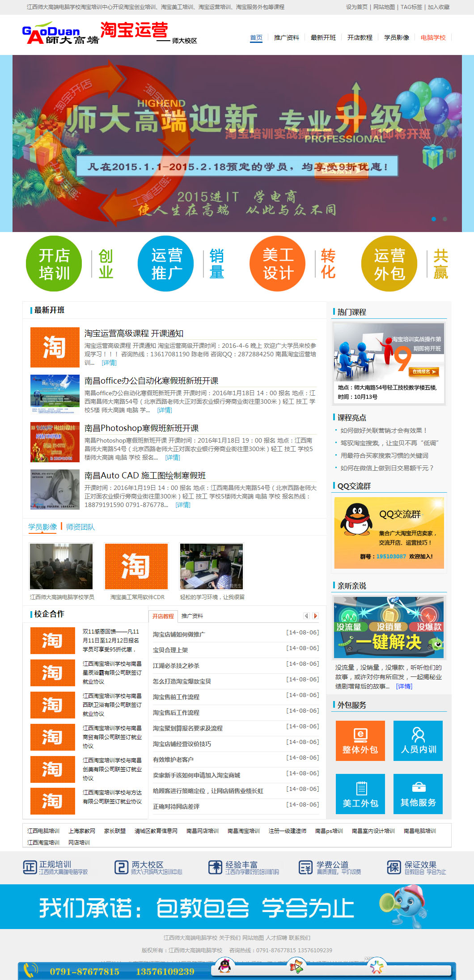This screenshot has height=980, width=474.
Task: Click 联系我们 footer link
Action: pos(300,938)
